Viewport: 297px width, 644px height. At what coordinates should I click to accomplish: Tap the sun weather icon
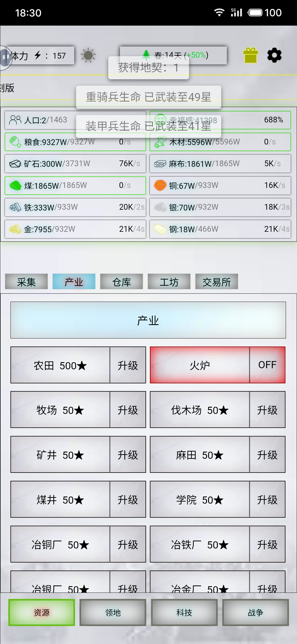coord(88,55)
